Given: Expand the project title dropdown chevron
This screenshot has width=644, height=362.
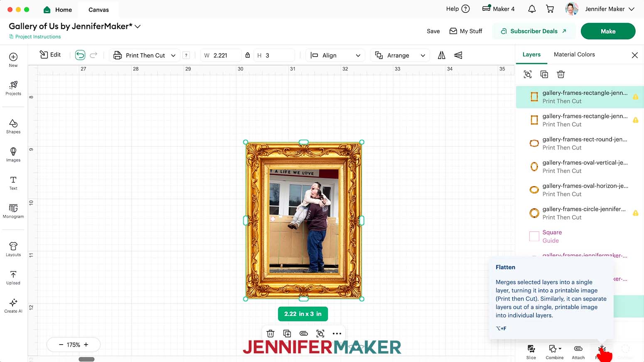Looking at the screenshot, I should pyautogui.click(x=138, y=27).
